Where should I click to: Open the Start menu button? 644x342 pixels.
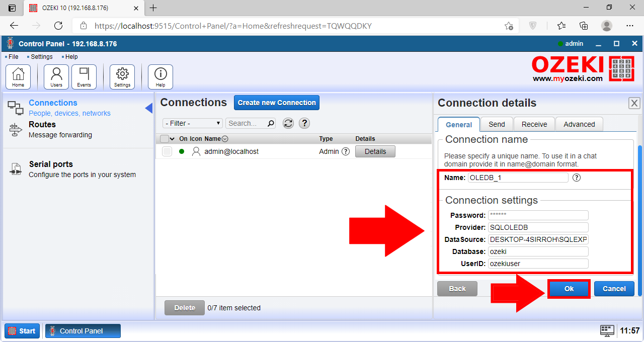tap(22, 331)
